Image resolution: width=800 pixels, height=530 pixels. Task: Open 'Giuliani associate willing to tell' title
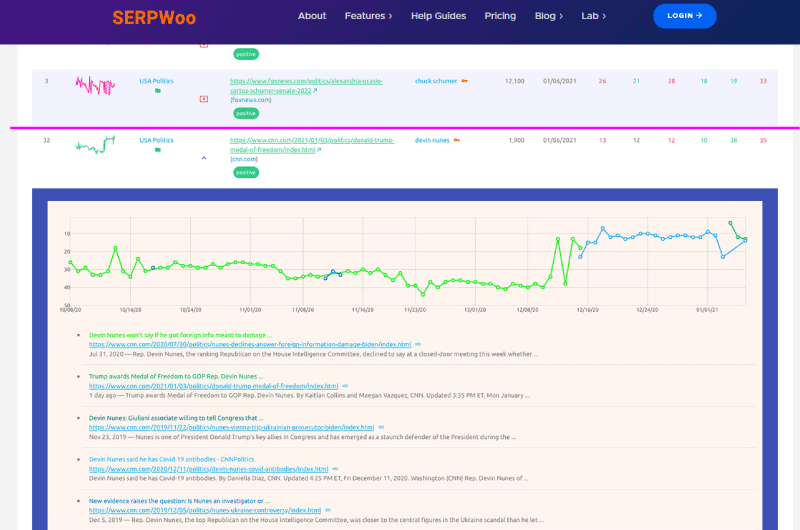176,418
